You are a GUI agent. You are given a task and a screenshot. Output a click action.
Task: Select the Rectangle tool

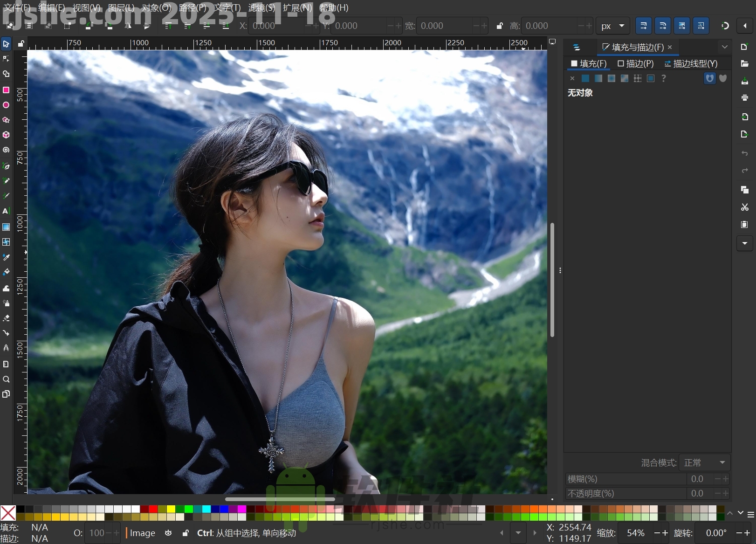[x=6, y=90]
